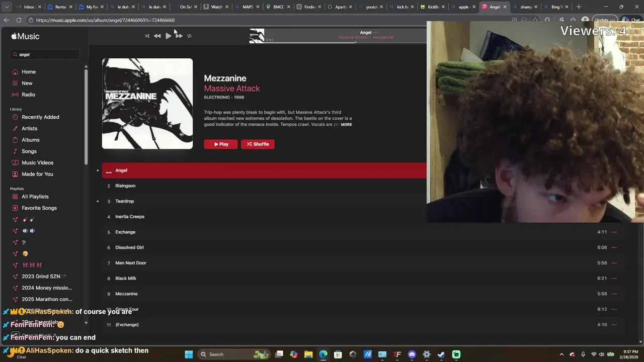
Task: Open more options for track 9 Mezzanine
Action: click(614, 294)
